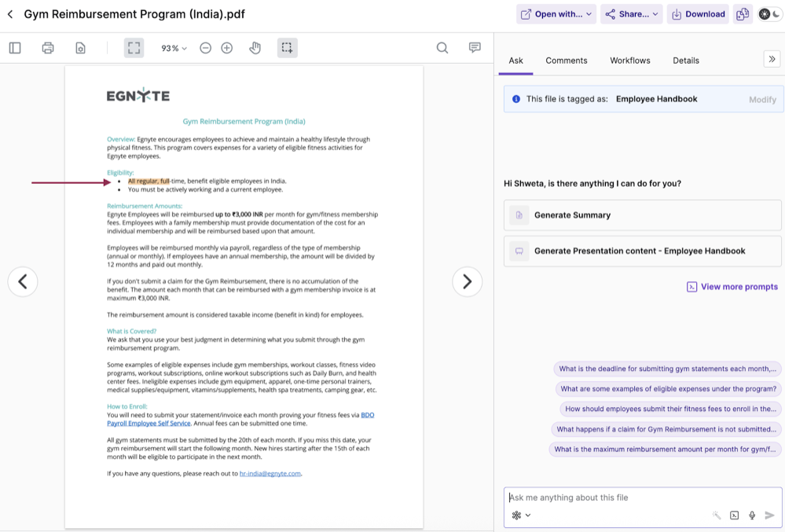Zoom in using the plus icon
This screenshot has height=532, width=785.
click(226, 48)
